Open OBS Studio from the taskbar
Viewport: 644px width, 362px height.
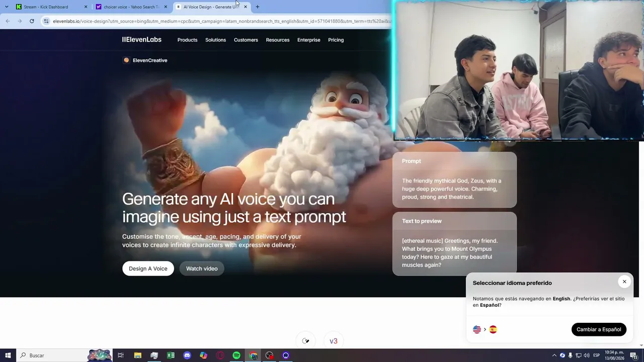(x=269, y=355)
